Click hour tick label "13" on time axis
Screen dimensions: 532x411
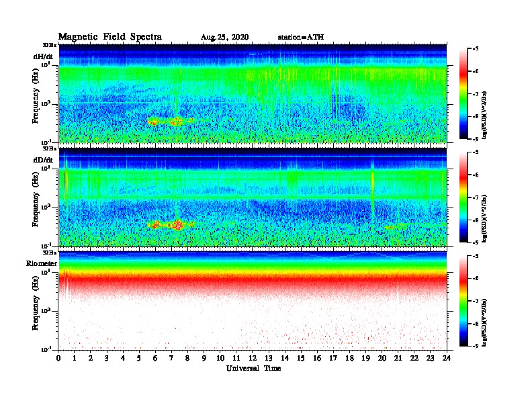269,358
